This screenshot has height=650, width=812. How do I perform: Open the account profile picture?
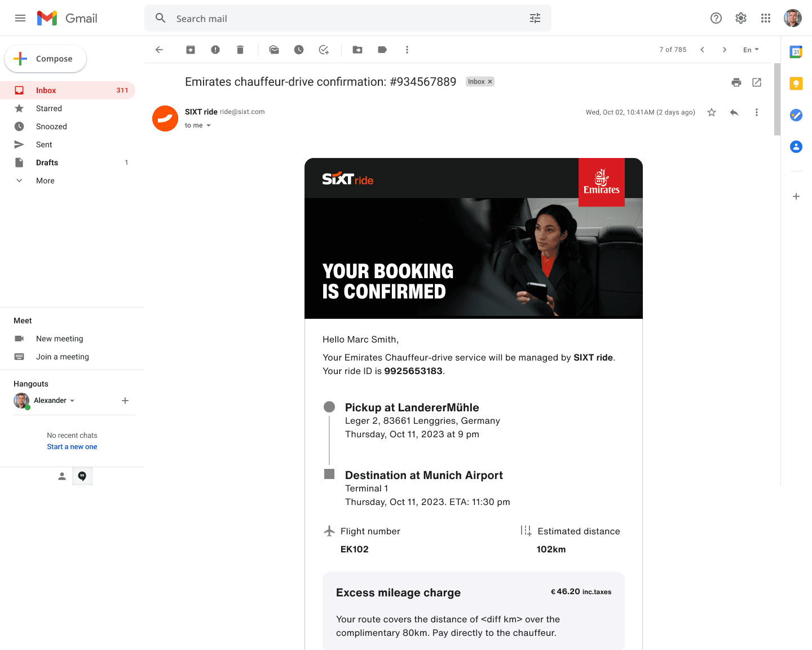pos(793,18)
